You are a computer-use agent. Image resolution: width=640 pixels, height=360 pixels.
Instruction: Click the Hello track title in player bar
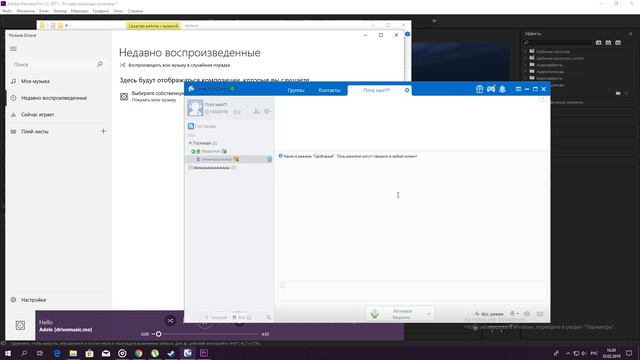[46, 322]
